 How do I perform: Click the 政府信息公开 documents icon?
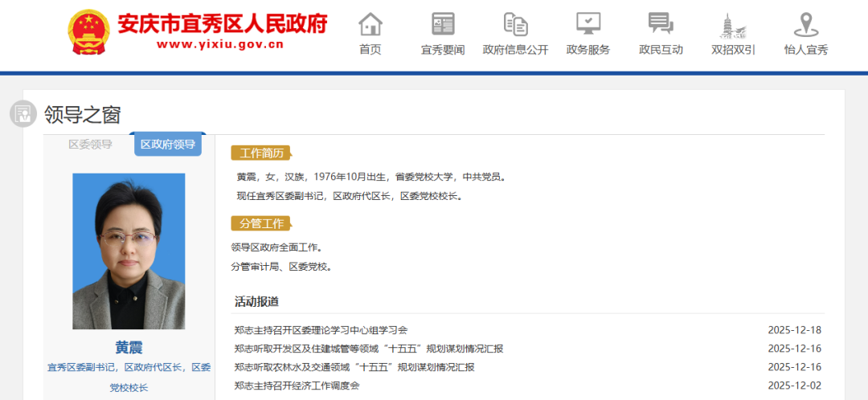515,24
